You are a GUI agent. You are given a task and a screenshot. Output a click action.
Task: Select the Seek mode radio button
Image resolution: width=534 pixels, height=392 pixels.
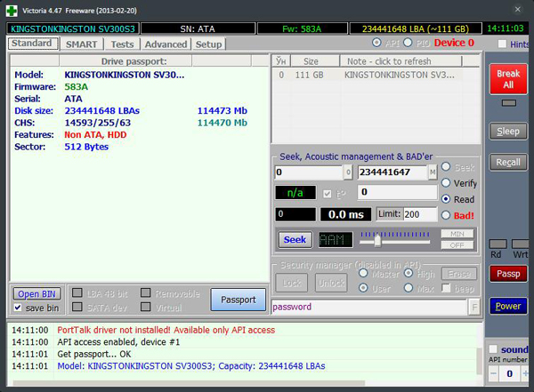coord(446,167)
